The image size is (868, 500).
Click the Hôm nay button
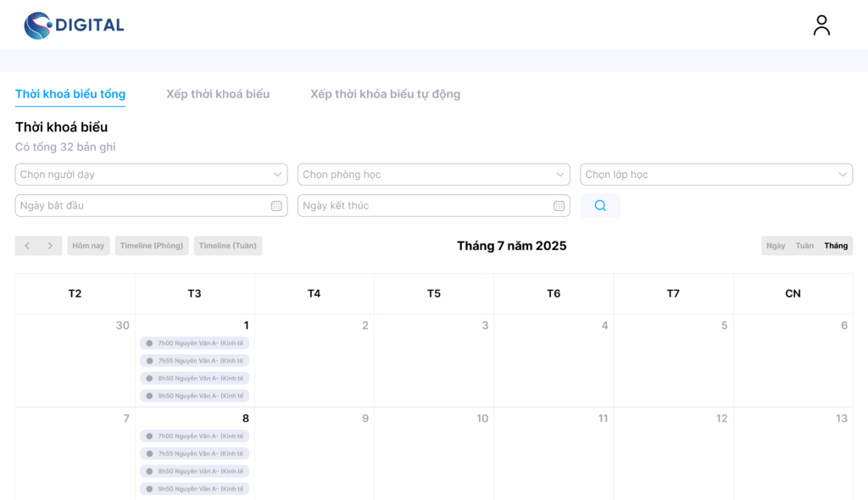click(x=88, y=246)
